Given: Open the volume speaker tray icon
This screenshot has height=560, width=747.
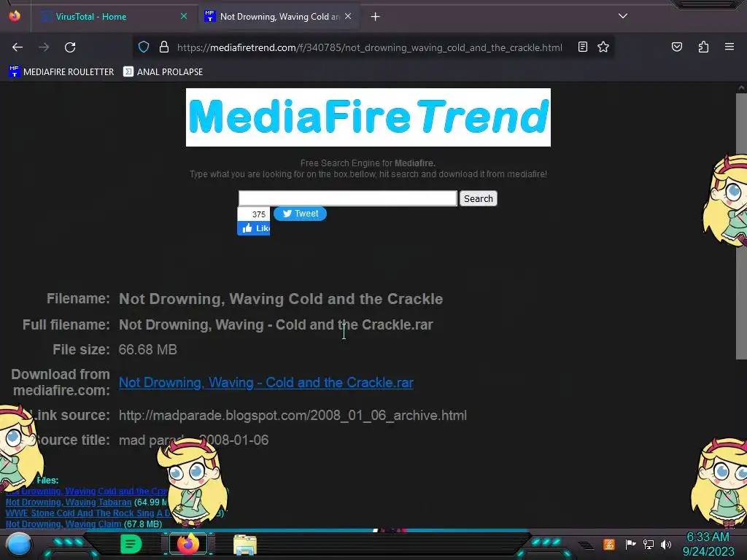Looking at the screenshot, I should pos(665,544).
